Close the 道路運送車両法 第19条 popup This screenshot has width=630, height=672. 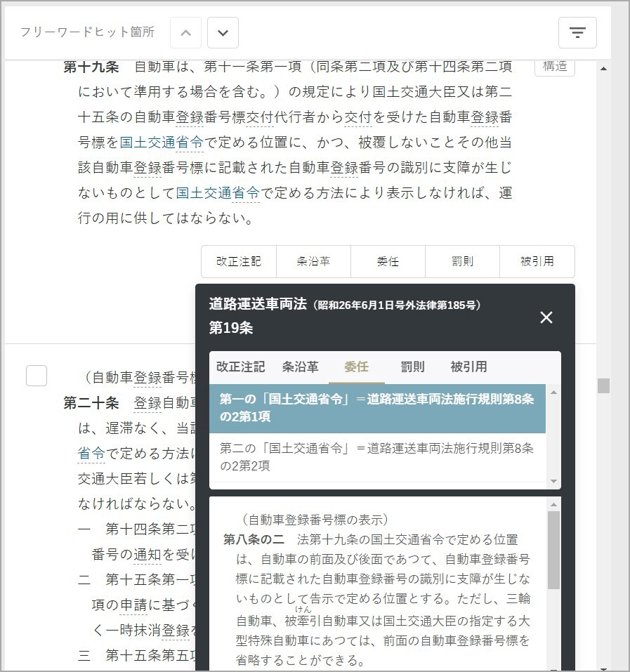point(546,317)
